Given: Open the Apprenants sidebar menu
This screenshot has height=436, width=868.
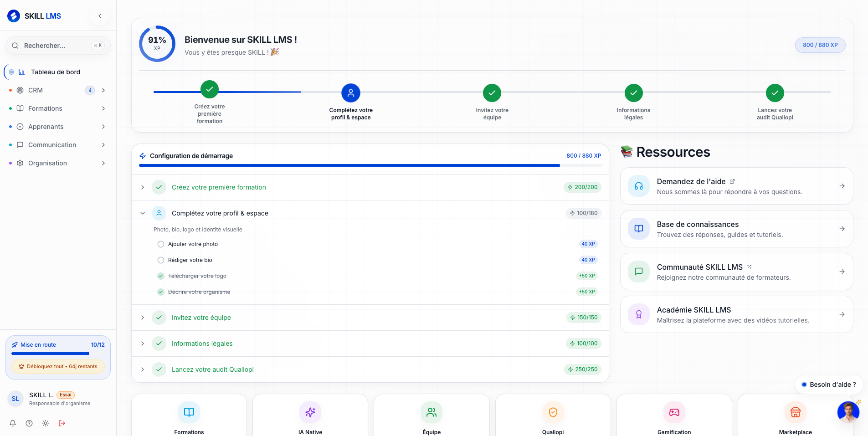Looking at the screenshot, I should (46, 127).
